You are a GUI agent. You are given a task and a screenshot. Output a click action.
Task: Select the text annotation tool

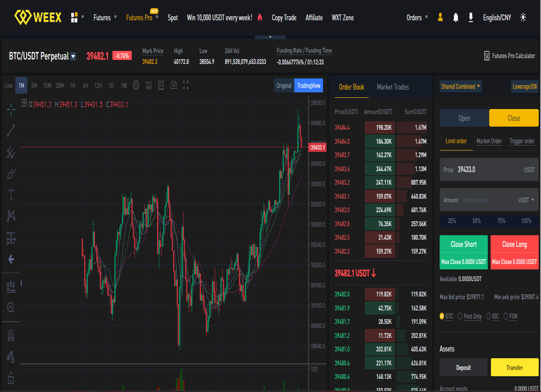(11, 195)
